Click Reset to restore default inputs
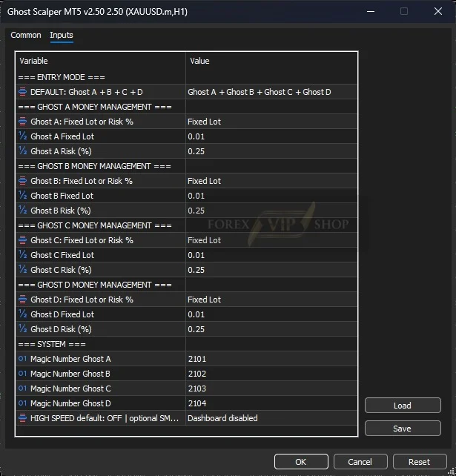456x476 pixels. pyautogui.click(x=420, y=462)
